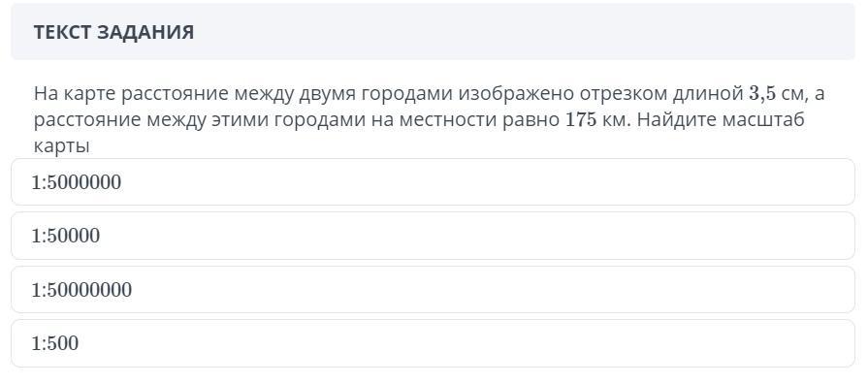Click the words На карте starting the task
Screen dimensions: 868x384
tap(74, 94)
